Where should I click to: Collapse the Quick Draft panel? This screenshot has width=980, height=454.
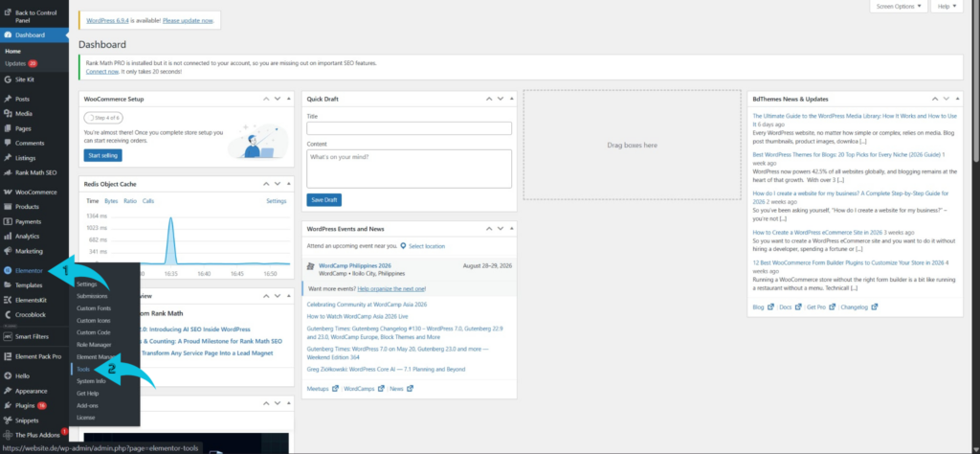click(511, 99)
